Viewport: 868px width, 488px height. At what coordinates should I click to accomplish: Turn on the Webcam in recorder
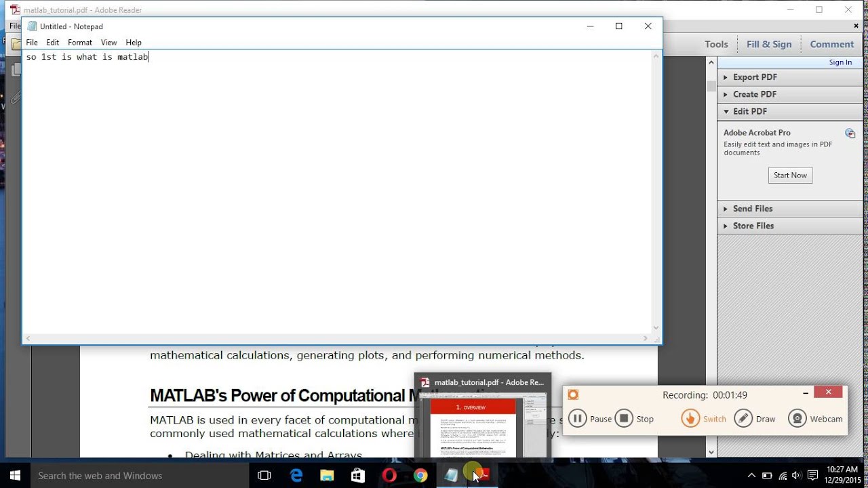[816, 419]
